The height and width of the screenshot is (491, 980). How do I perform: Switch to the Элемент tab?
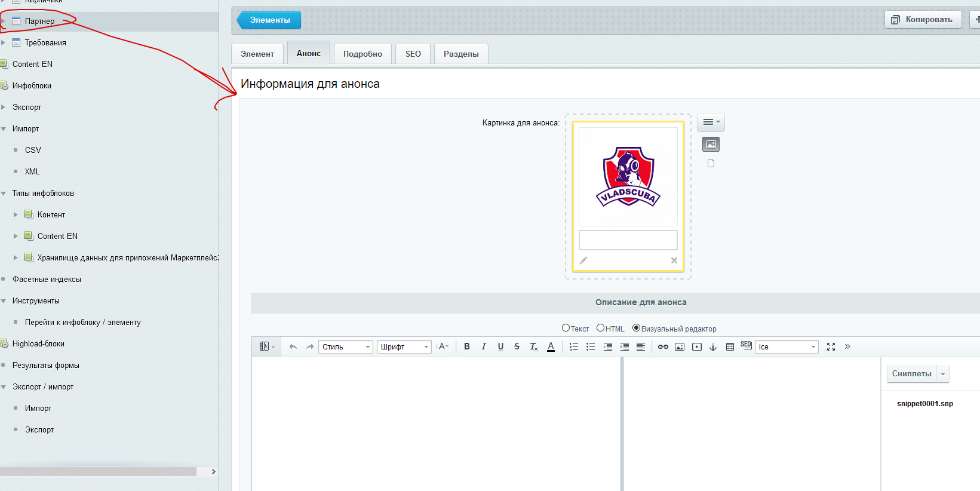coord(257,54)
